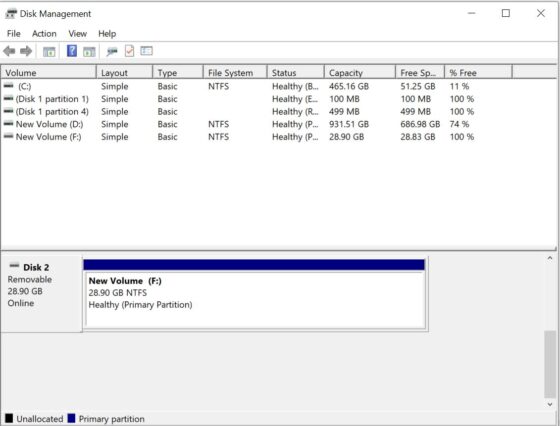Screen dimensions: 560x426
Task: Click the lower pane scroll down arrow
Action: pyautogui.click(x=550, y=404)
